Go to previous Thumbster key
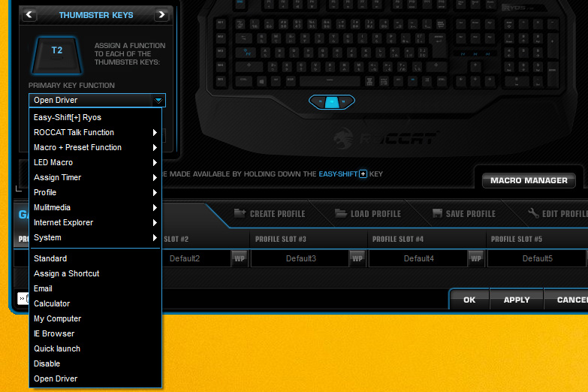Viewport: 588px width, 392px height. point(29,15)
